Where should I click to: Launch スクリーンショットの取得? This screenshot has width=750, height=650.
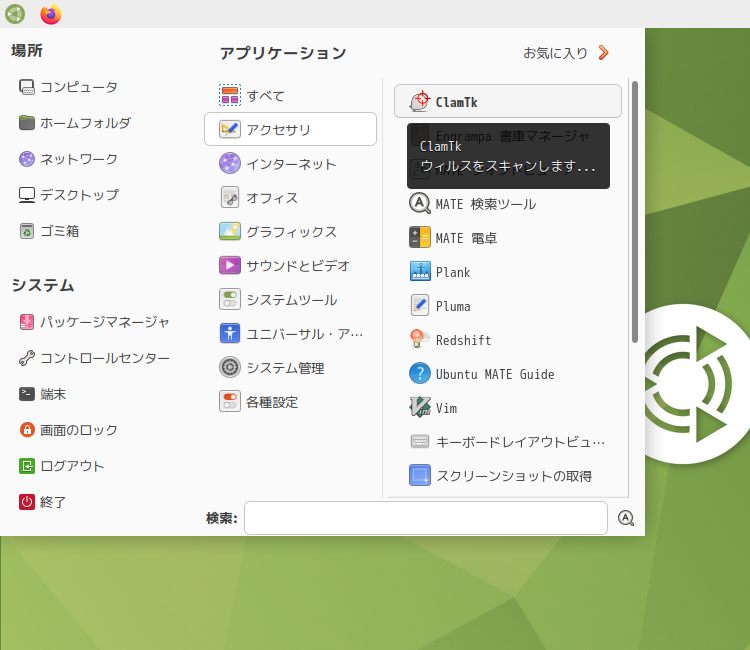pos(507,475)
